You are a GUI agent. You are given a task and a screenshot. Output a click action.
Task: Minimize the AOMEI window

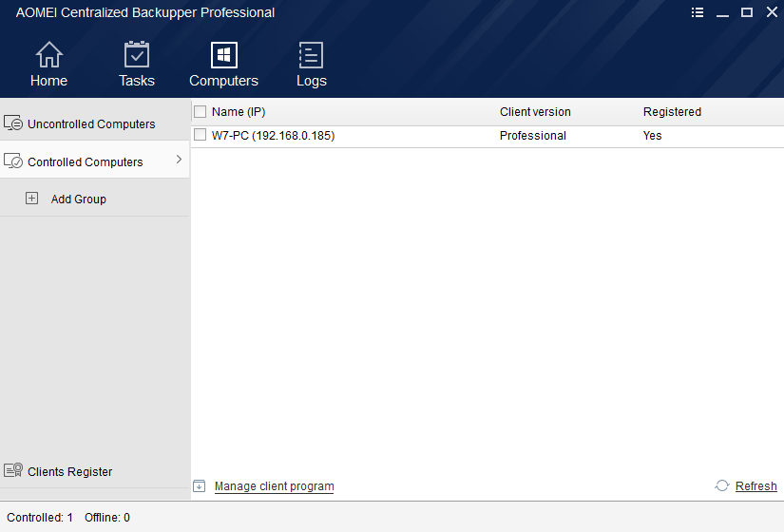722,13
